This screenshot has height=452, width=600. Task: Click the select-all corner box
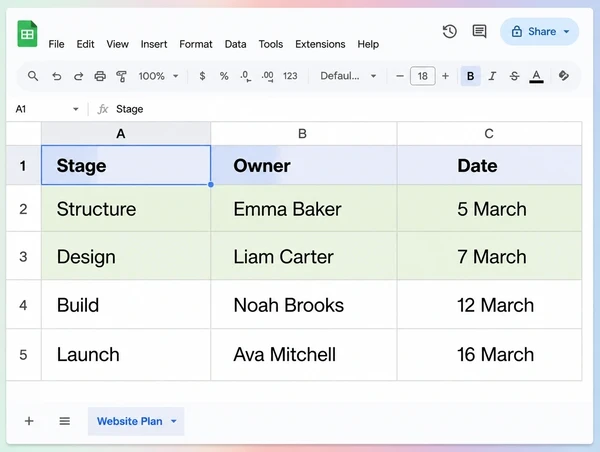[x=23, y=134]
